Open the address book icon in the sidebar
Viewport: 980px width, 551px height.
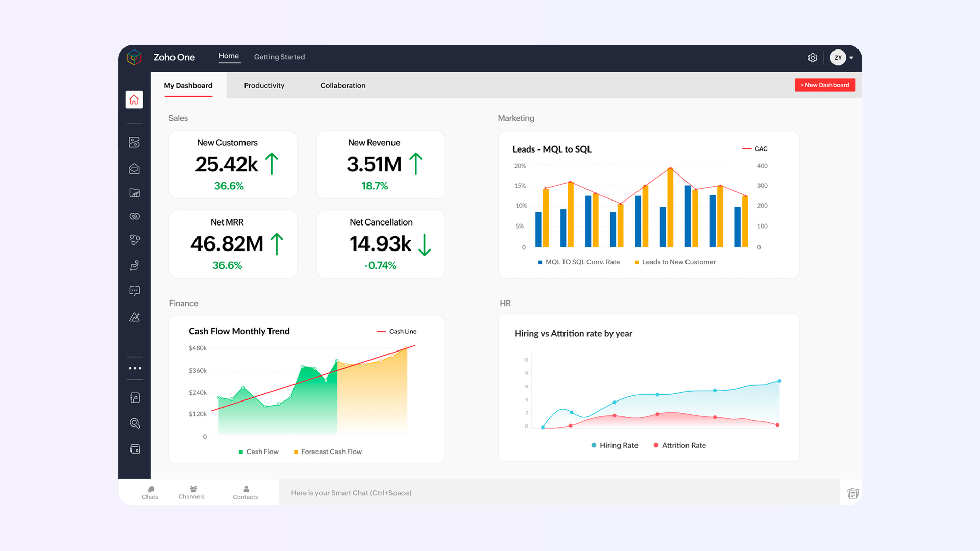[x=135, y=398]
